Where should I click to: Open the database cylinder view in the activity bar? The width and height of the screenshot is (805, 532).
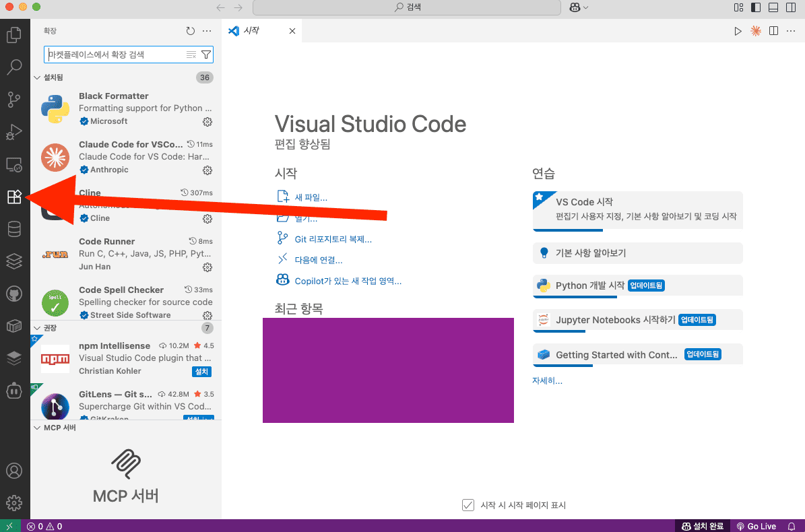tap(14, 230)
